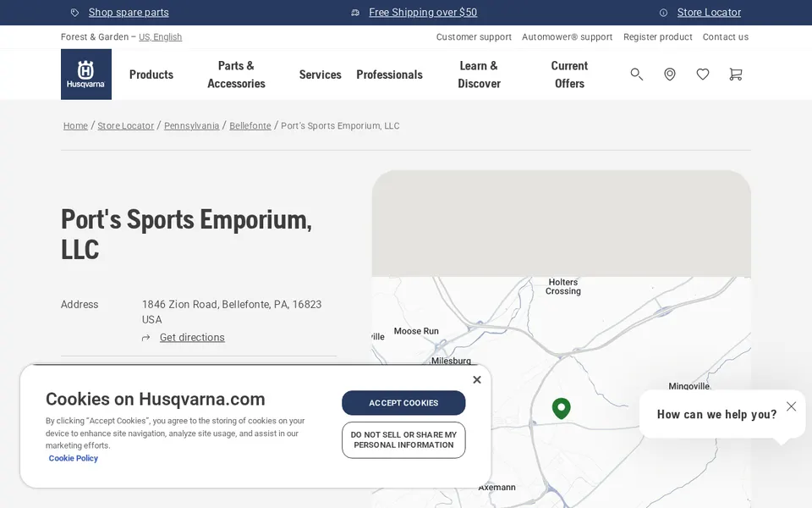Click the Holters Crossing map label
The width and height of the screenshot is (812, 508).
(563, 287)
